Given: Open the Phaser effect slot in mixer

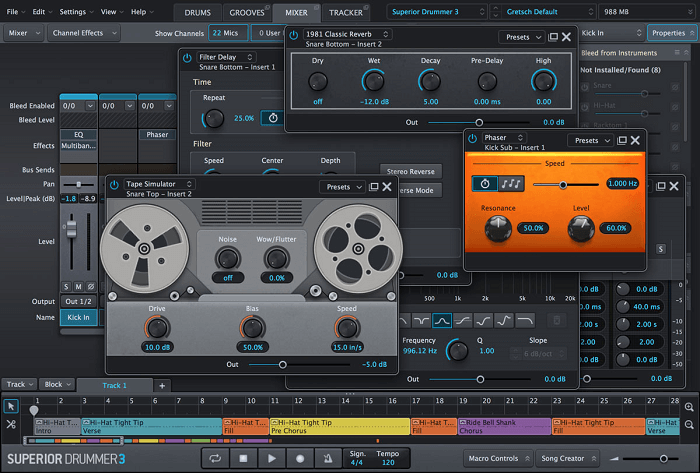Looking at the screenshot, I should [x=157, y=135].
